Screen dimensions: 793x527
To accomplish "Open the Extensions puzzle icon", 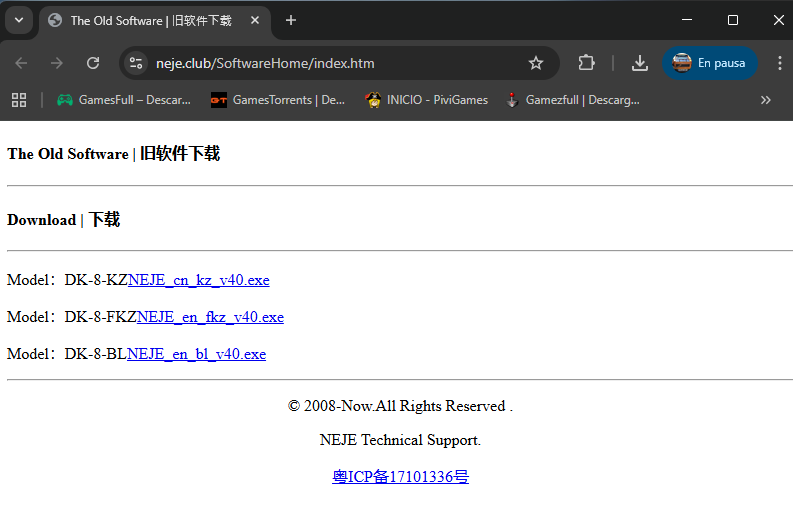I will point(587,63).
